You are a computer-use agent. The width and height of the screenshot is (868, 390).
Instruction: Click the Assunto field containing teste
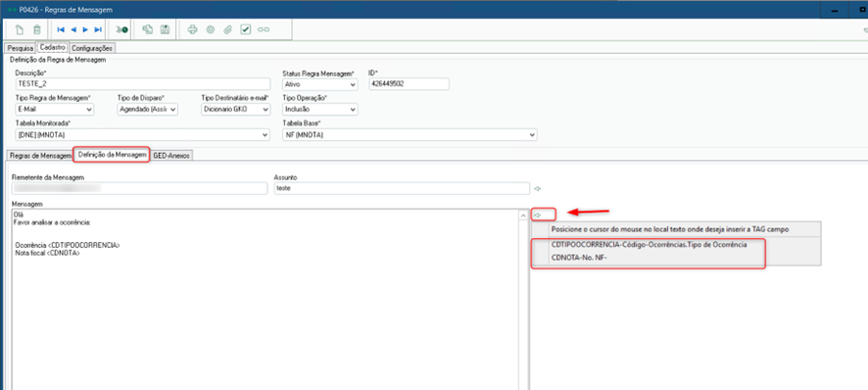pos(402,188)
